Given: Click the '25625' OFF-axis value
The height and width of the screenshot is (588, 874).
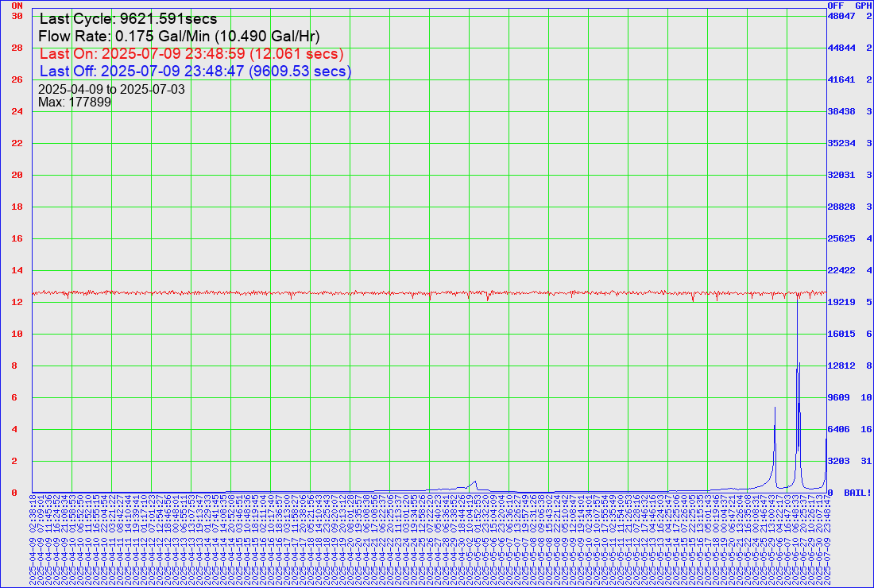Looking at the screenshot, I should (x=841, y=238).
